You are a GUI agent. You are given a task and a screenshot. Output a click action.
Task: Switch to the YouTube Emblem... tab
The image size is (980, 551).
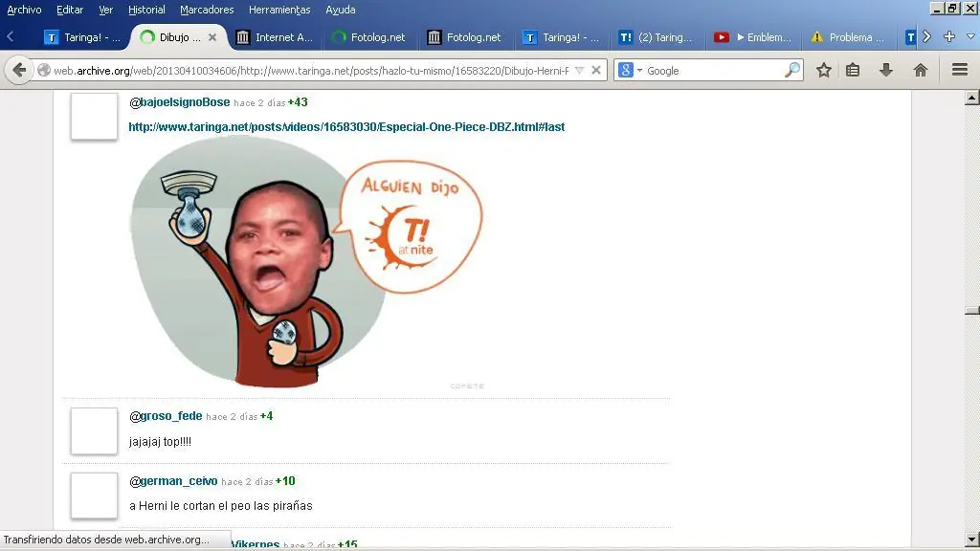click(752, 37)
